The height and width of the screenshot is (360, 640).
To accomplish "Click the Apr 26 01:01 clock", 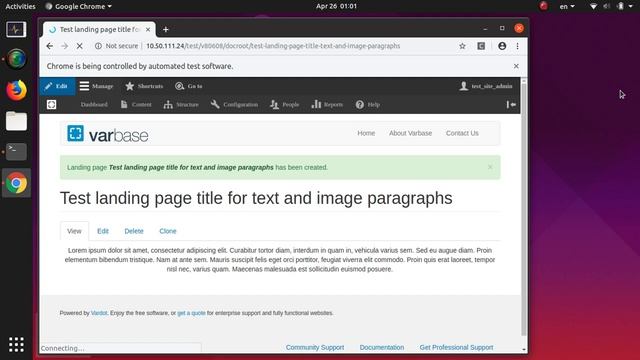I will [x=336, y=6].
